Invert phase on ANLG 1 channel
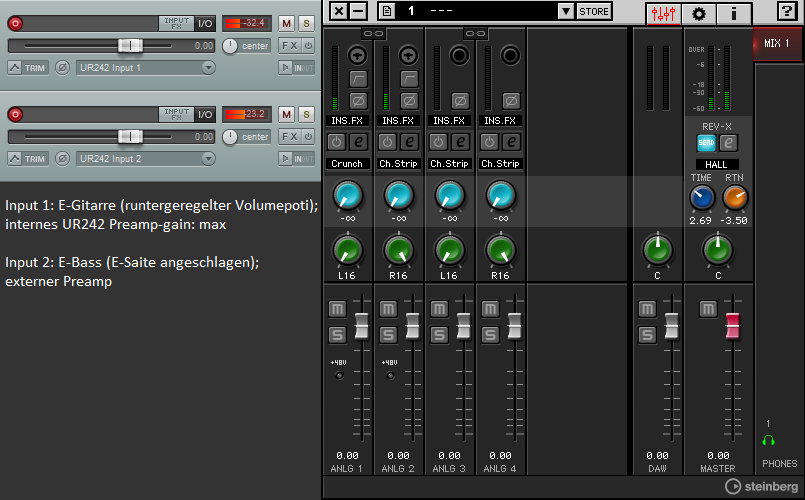 (x=358, y=101)
